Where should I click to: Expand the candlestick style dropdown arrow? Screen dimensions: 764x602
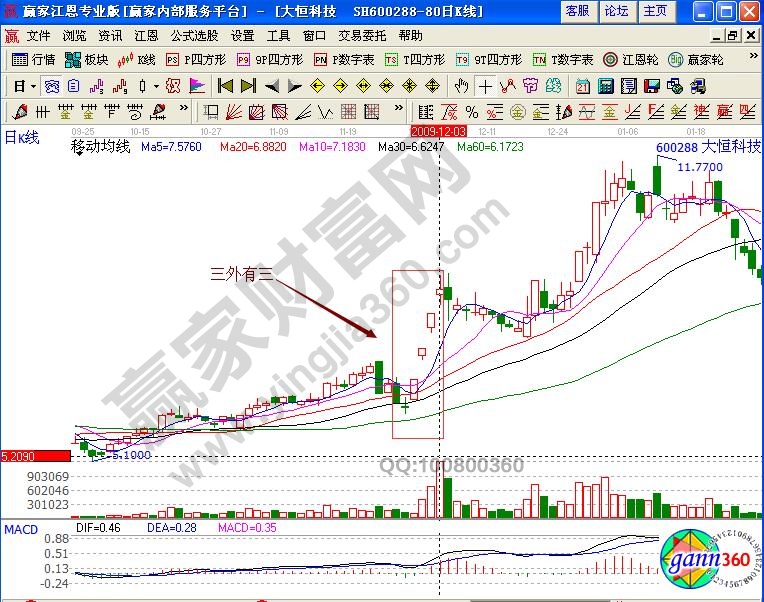click(x=155, y=85)
